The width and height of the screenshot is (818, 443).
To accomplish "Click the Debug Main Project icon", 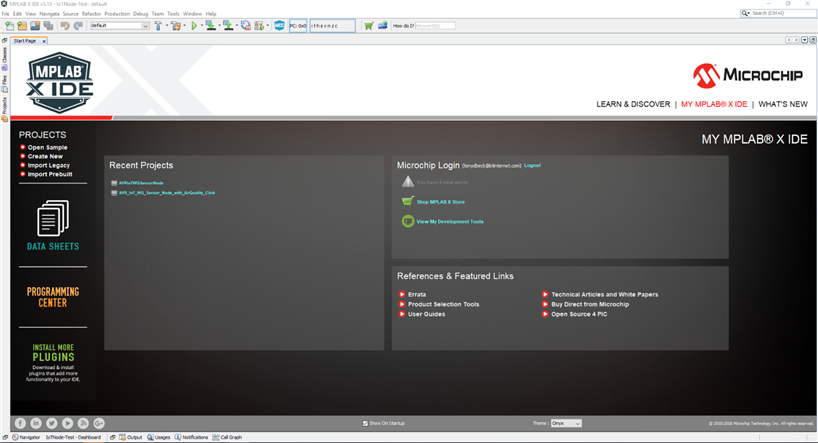I will [259, 26].
